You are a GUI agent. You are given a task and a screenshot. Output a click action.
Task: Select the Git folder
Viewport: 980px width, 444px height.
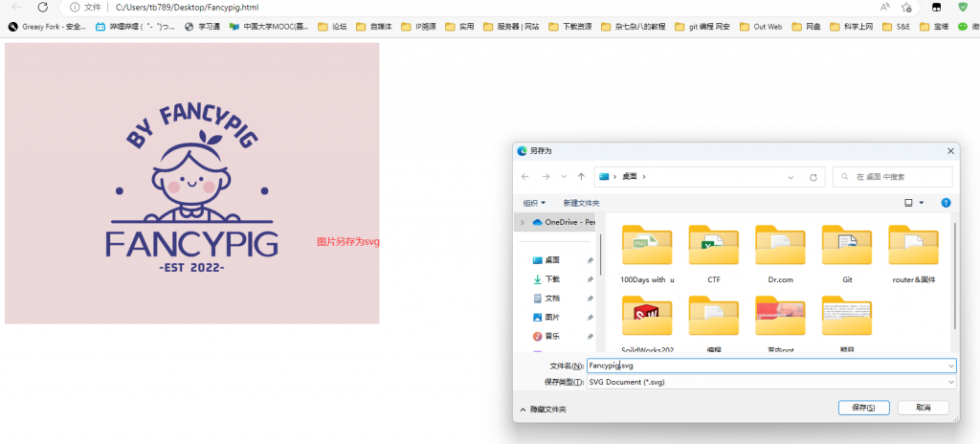click(847, 254)
